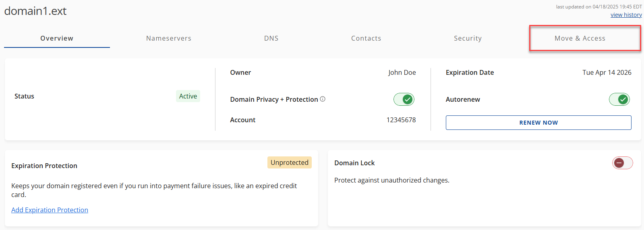Enable the Domain Lock toggle

pyautogui.click(x=622, y=163)
